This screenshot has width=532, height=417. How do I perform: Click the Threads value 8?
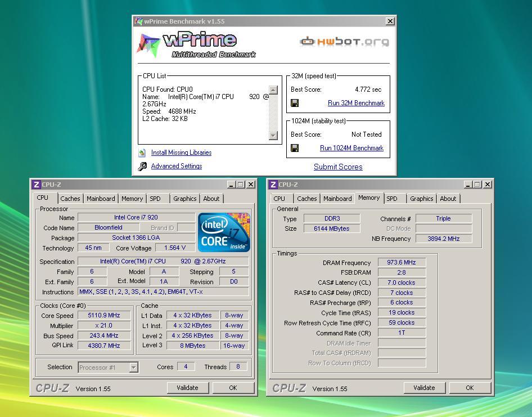238,367
